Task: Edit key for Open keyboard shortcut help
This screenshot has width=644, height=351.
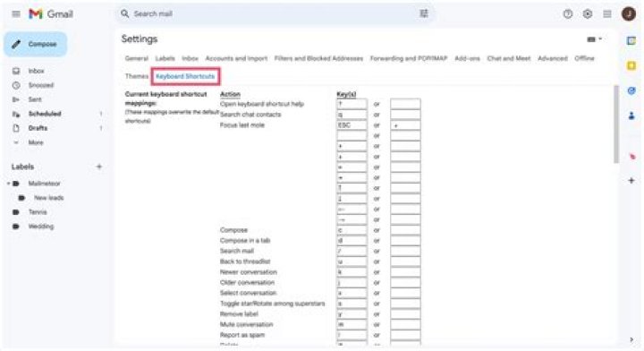Action: click(x=352, y=104)
